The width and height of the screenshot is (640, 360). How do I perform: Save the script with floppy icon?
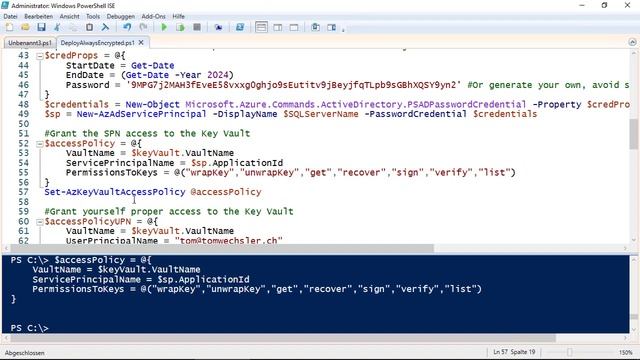pyautogui.click(x=41, y=27)
